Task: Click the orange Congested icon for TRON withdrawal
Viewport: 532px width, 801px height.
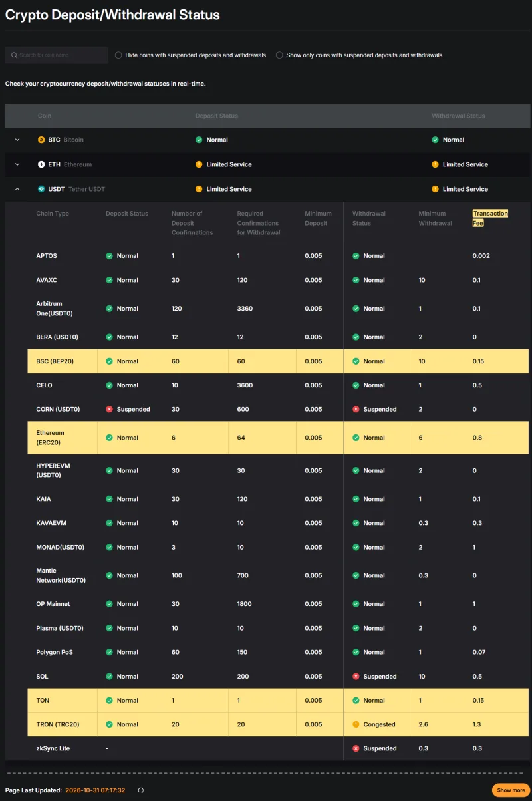Action: tap(356, 724)
